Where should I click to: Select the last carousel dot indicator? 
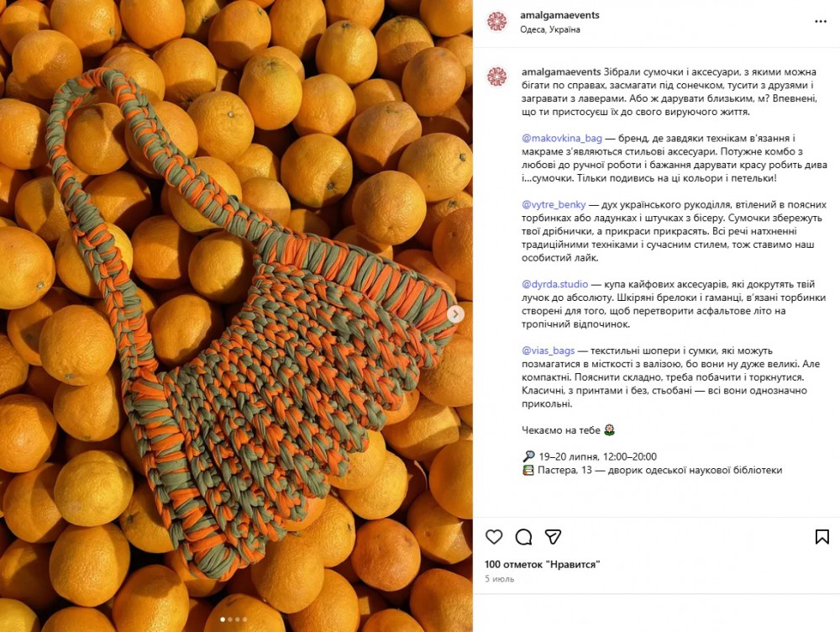point(244,619)
